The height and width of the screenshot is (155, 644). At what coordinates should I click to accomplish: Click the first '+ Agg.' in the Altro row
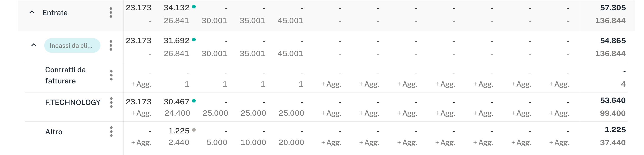[141, 142]
